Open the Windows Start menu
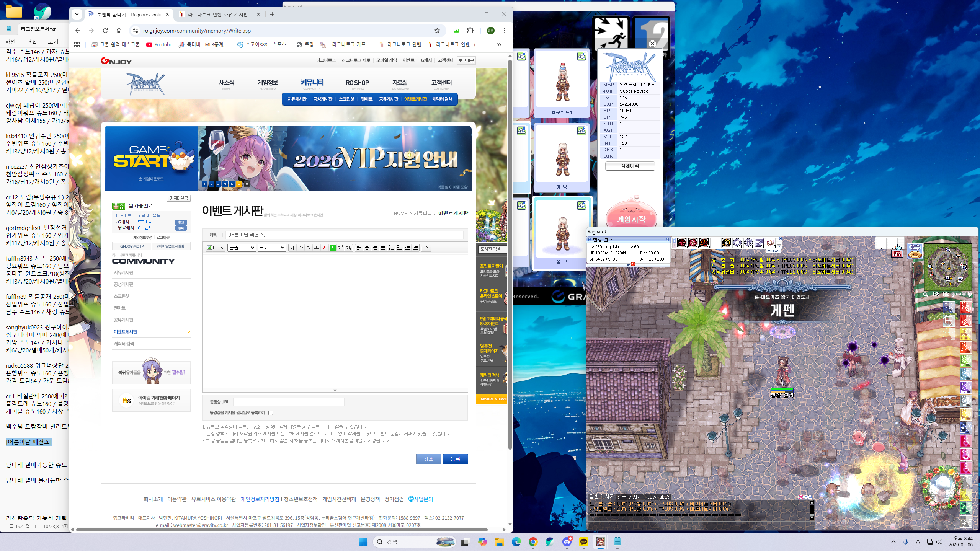 coord(363,542)
